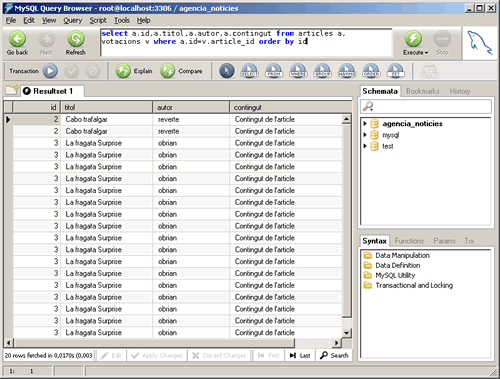Click the MySQL dolphin logo

479,43
